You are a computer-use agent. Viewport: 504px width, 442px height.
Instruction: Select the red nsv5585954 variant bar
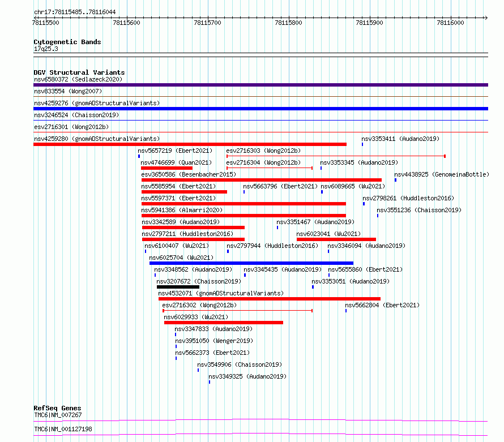pyautogui.click(x=184, y=192)
